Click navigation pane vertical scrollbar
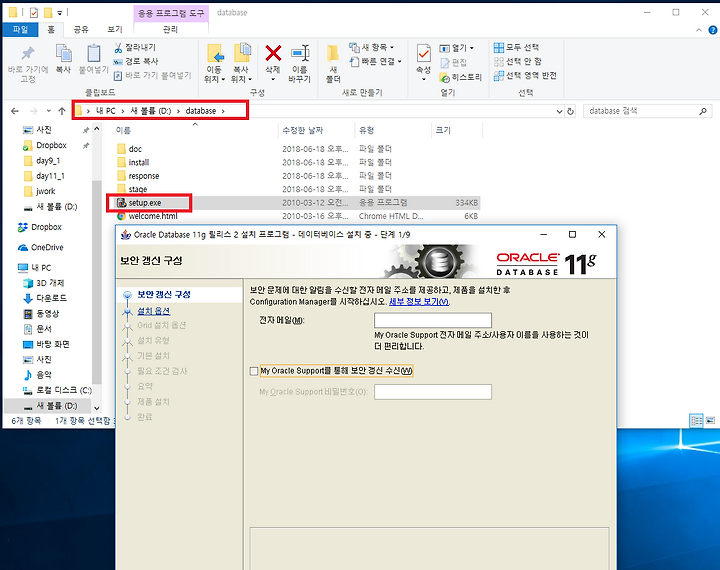This screenshot has width=720, height=570. [x=96, y=280]
